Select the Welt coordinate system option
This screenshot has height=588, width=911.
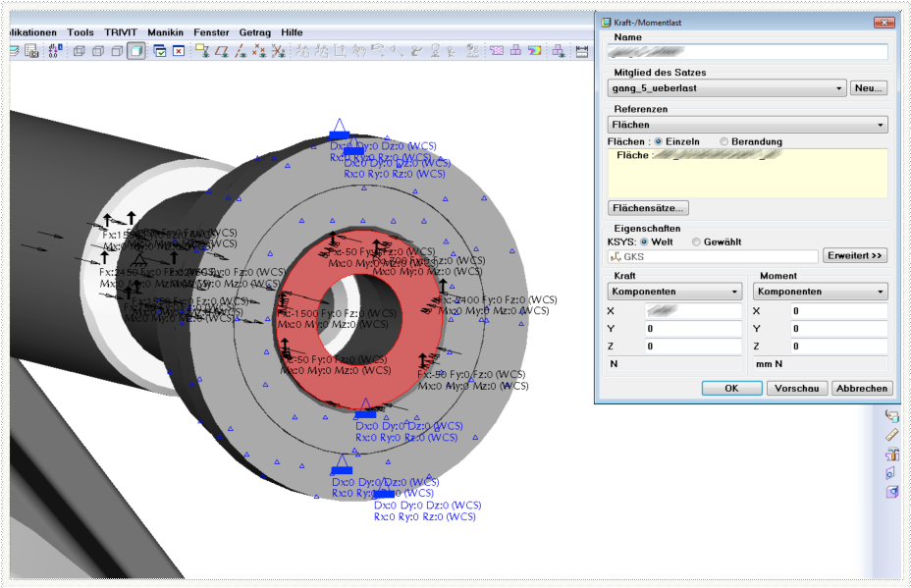[644, 241]
